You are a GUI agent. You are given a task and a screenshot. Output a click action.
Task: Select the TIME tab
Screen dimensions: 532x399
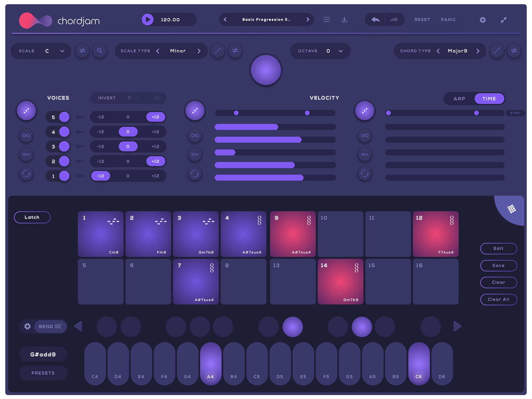pos(489,99)
